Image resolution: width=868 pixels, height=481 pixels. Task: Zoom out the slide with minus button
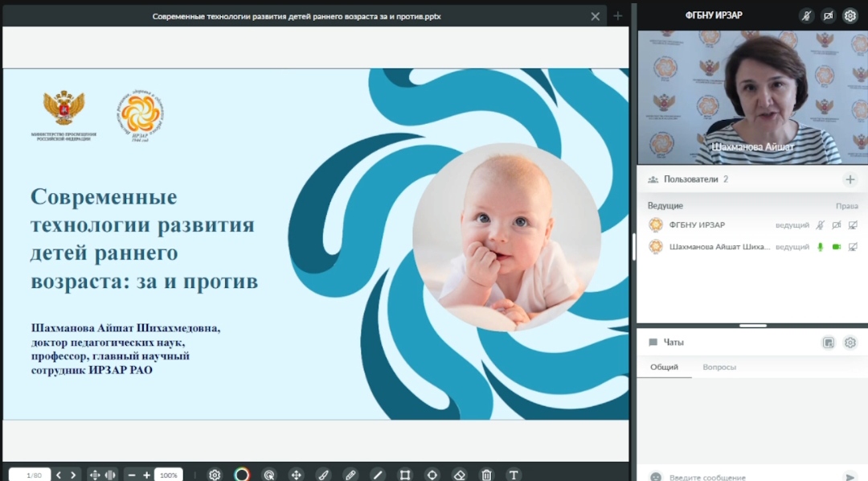tap(132, 475)
